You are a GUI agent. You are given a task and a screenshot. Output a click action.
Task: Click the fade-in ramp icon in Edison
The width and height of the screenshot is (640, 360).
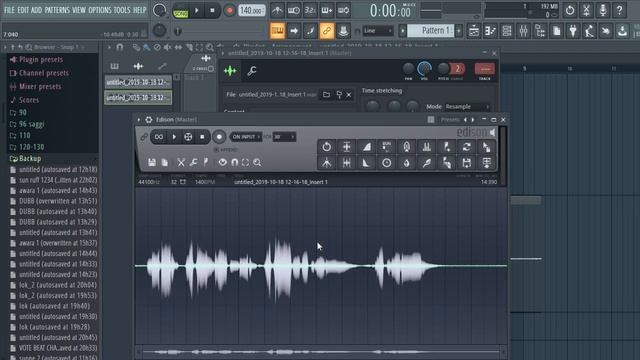point(367,147)
